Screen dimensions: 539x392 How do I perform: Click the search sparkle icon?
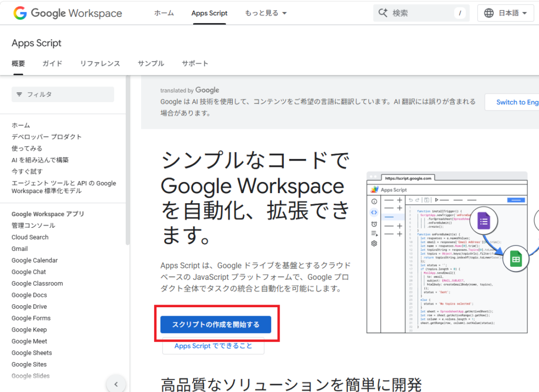[383, 13]
